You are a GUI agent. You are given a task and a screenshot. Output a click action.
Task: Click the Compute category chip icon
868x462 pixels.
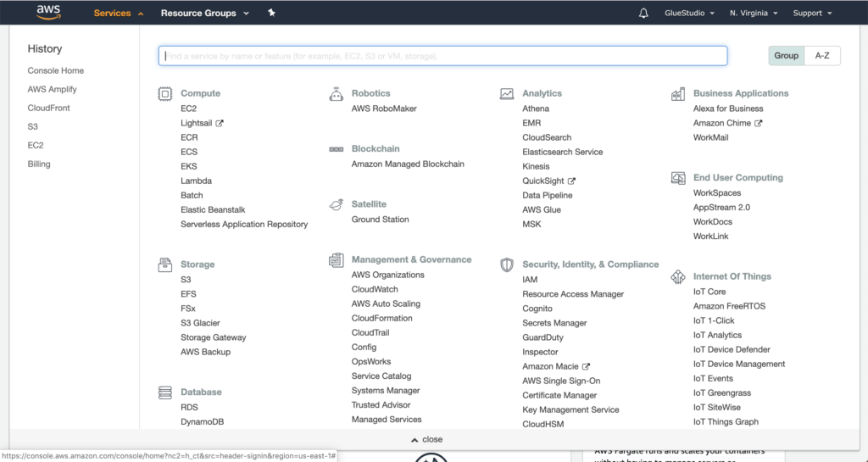tap(165, 93)
